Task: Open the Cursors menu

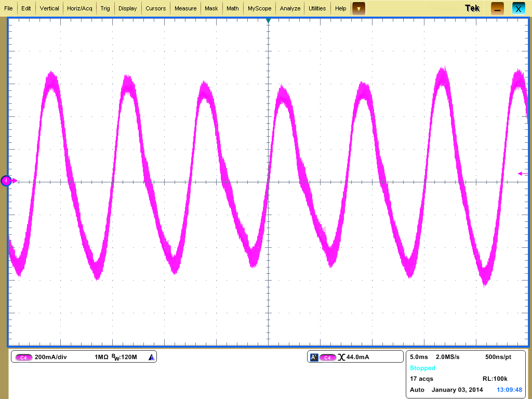Action: click(x=155, y=8)
